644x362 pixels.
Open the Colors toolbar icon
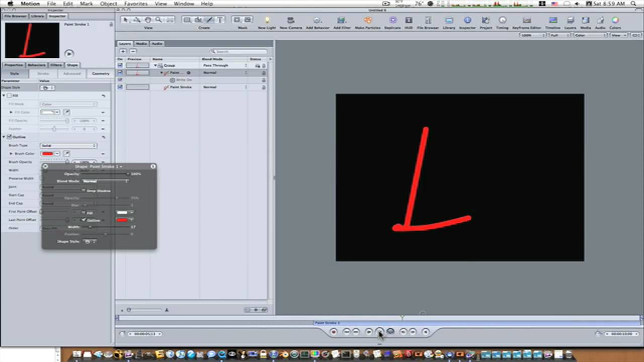click(615, 21)
